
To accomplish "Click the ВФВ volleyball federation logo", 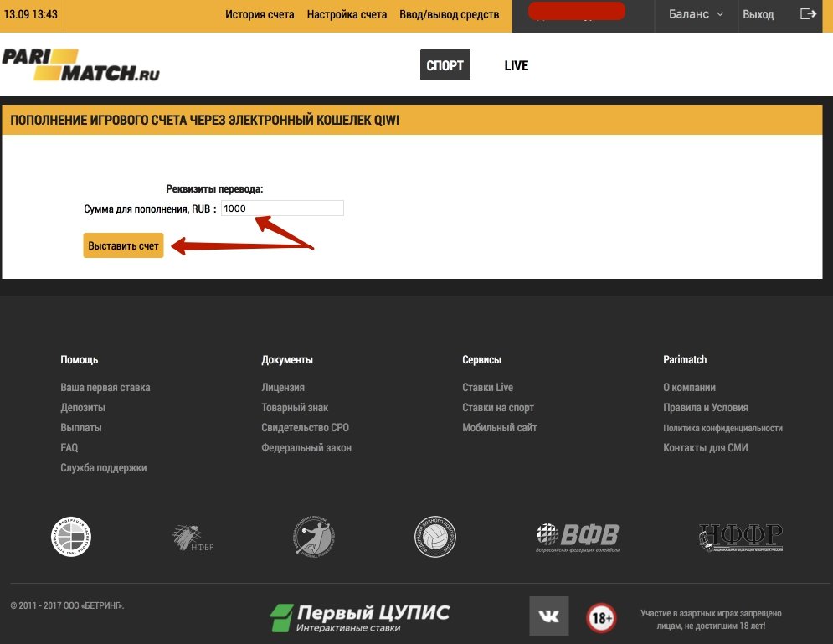I will click(x=578, y=537).
